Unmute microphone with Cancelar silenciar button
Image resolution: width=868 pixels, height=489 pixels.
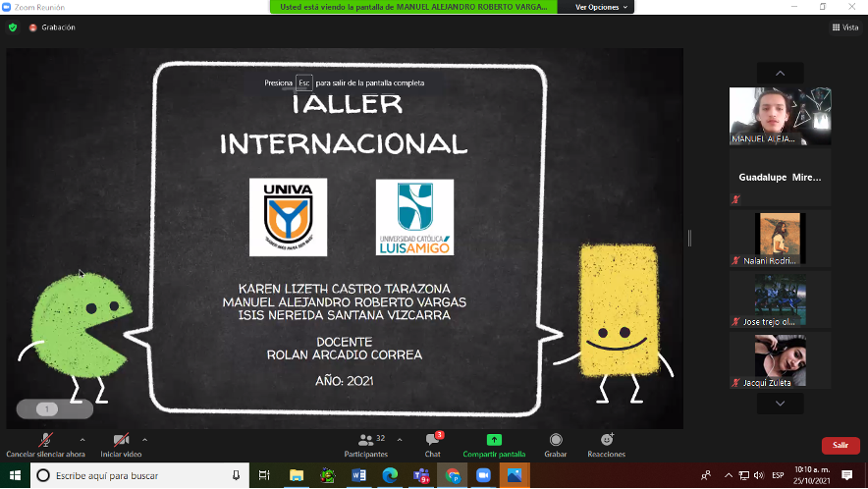pos(45,445)
